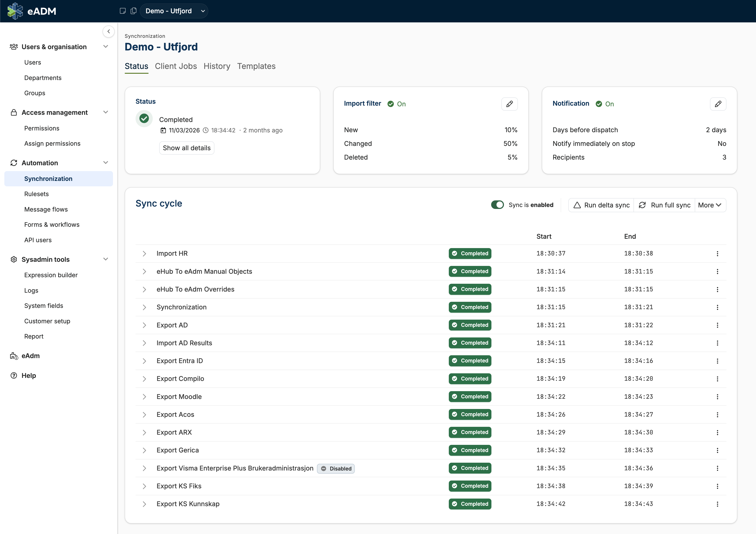Open the More dropdown in Sync cycle
The width and height of the screenshot is (756, 534).
[x=710, y=205]
